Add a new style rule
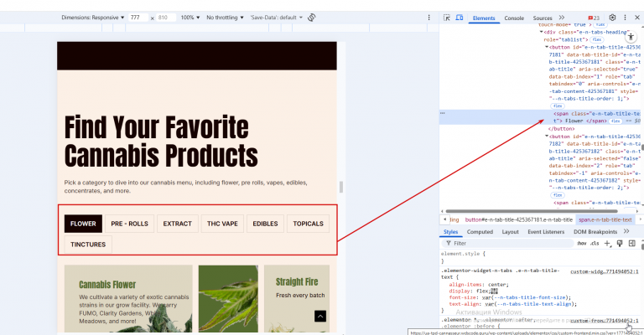644x335 pixels. (607, 243)
